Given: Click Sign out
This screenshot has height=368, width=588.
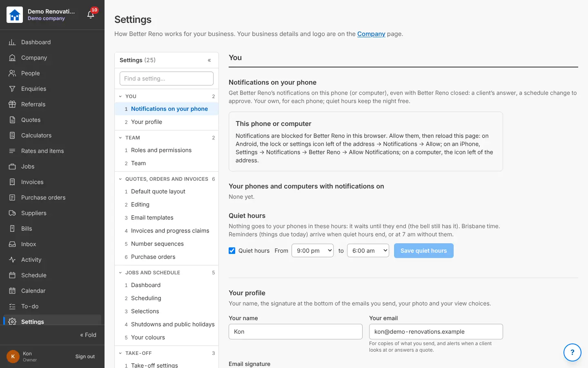Looking at the screenshot, I should click(85, 357).
